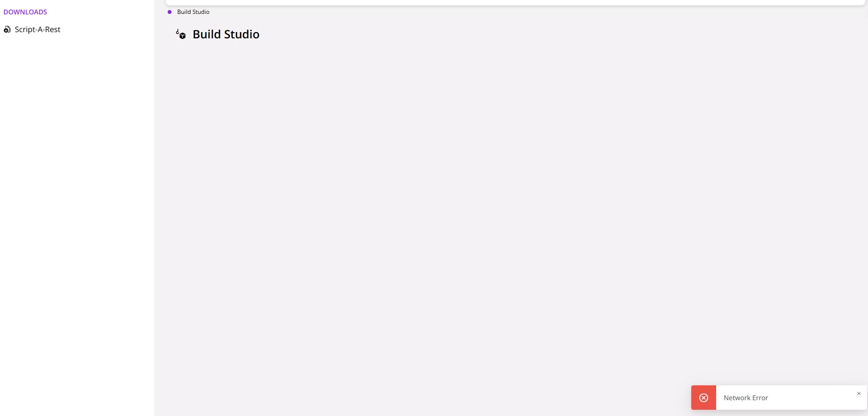
Task: Dismiss the Network Error toast
Action: tap(859, 393)
